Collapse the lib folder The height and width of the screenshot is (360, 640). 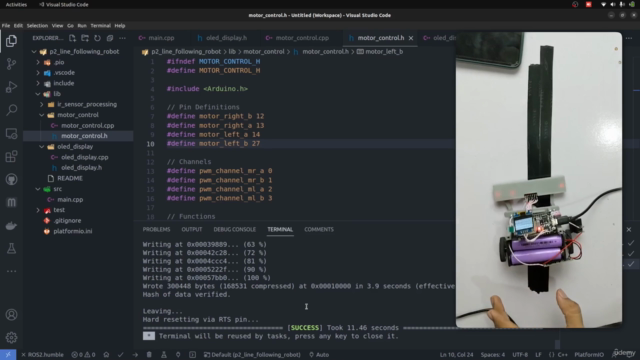click(38, 94)
